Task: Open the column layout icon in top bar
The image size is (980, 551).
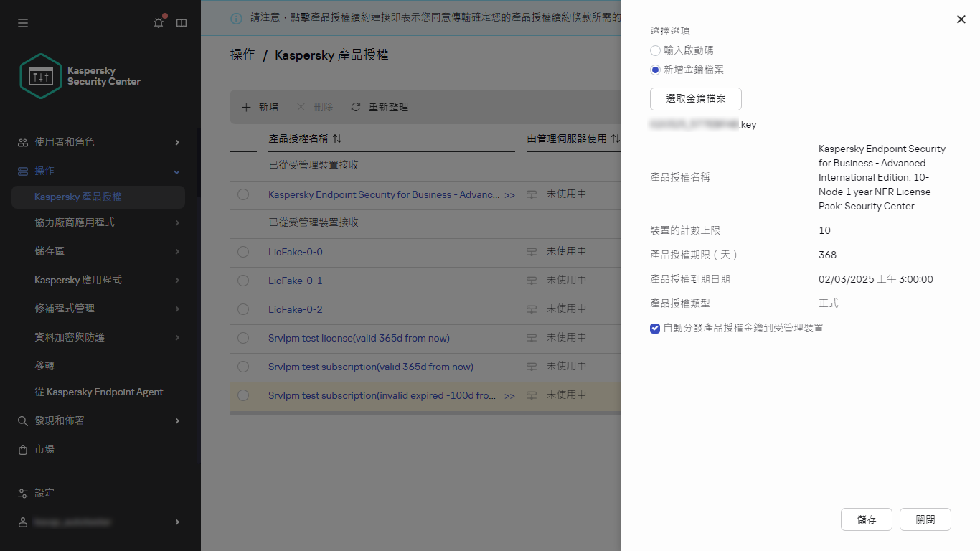Action: (182, 22)
